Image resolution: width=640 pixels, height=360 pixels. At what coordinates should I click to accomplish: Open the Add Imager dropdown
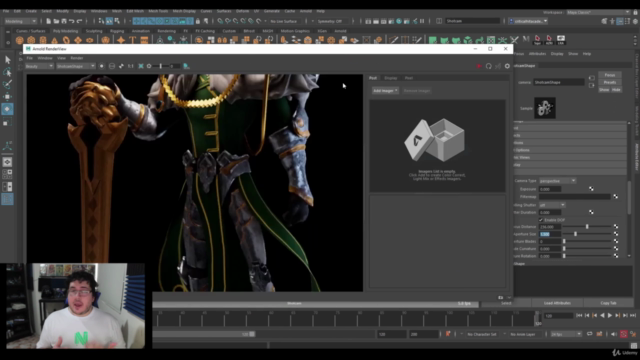(385, 91)
